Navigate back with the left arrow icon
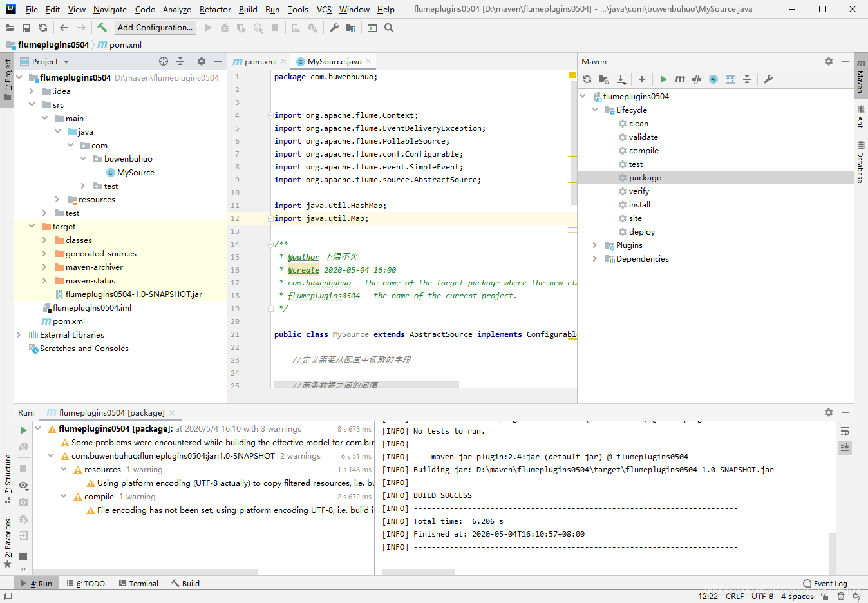The image size is (868, 603). [64, 28]
